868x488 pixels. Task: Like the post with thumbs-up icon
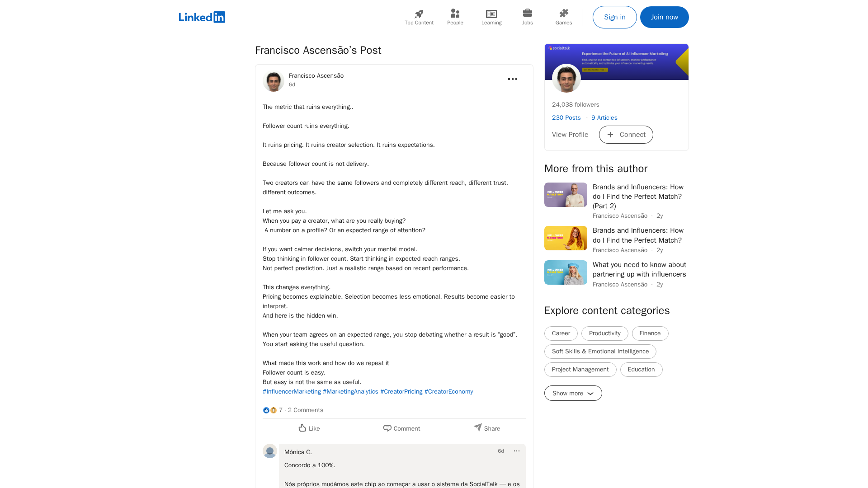[302, 428]
